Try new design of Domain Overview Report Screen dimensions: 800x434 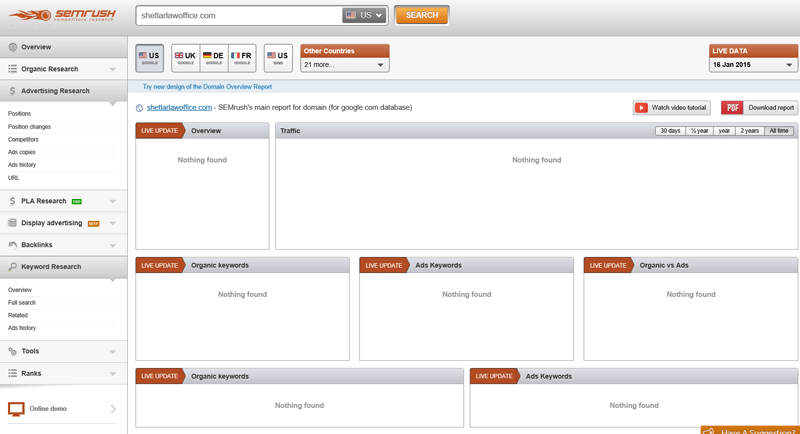tap(207, 87)
